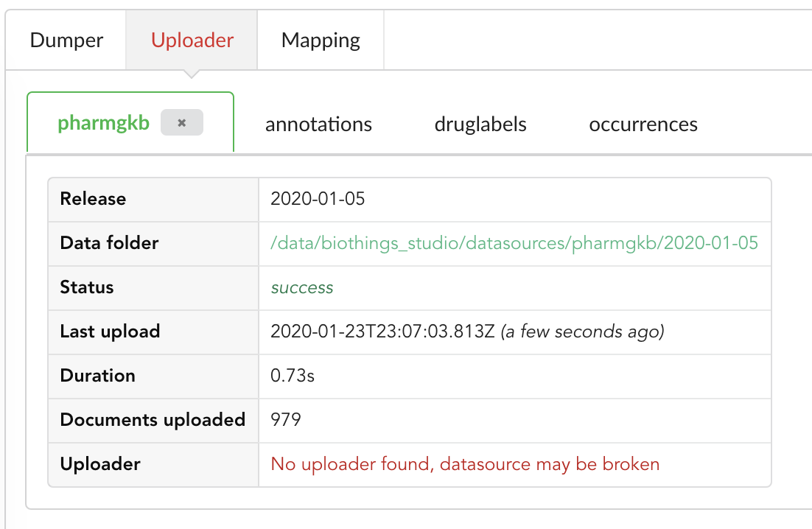The image size is (812, 529).
Task: Click the Data folder row label
Action: tap(109, 242)
